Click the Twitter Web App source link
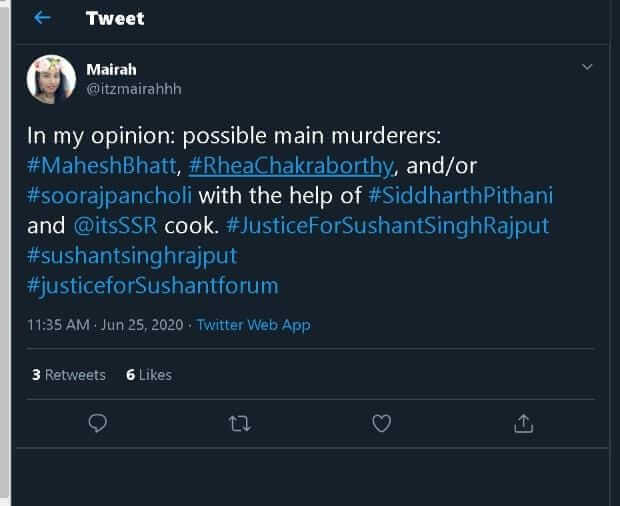The image size is (620, 506). [x=253, y=325]
